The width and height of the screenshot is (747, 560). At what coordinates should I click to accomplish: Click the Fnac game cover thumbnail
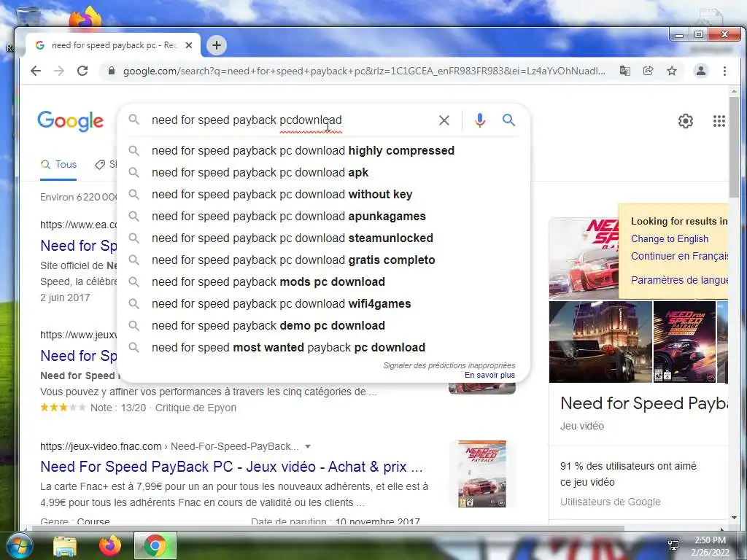pyautogui.click(x=482, y=474)
